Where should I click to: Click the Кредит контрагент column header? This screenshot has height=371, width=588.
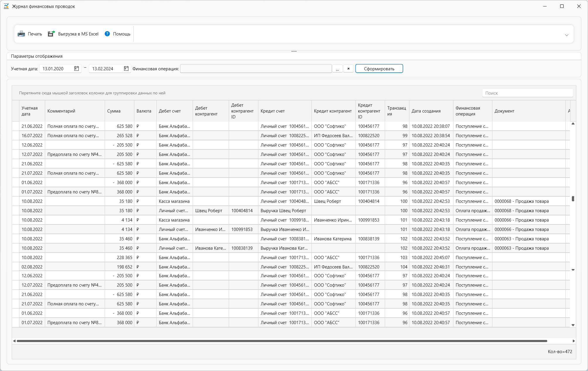click(333, 111)
